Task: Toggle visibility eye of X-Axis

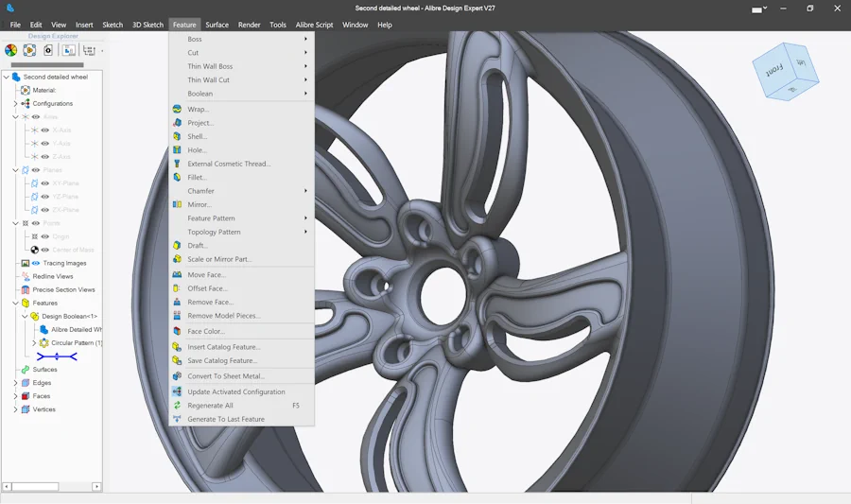Action: [x=45, y=130]
